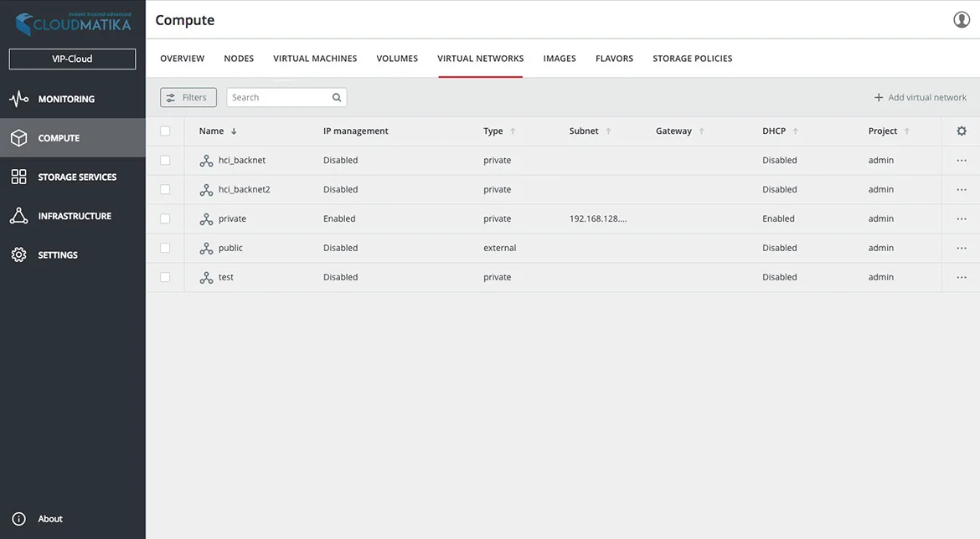Open the column settings gear

coord(961,131)
